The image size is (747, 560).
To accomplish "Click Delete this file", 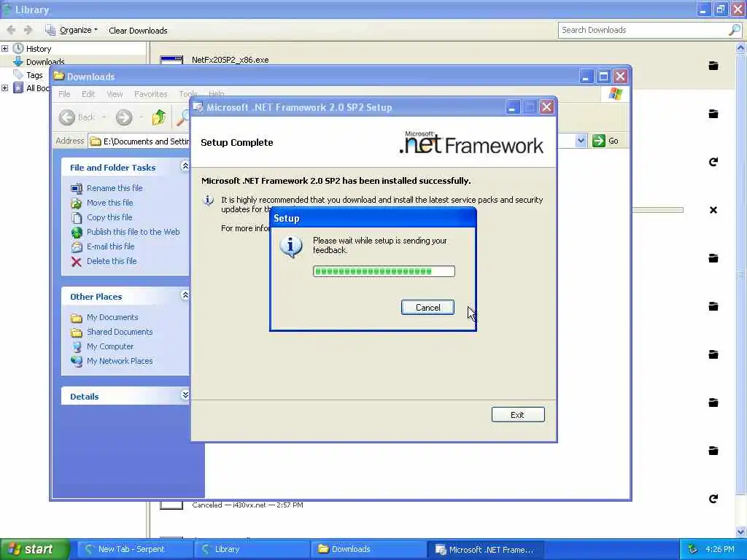I will click(x=112, y=262).
